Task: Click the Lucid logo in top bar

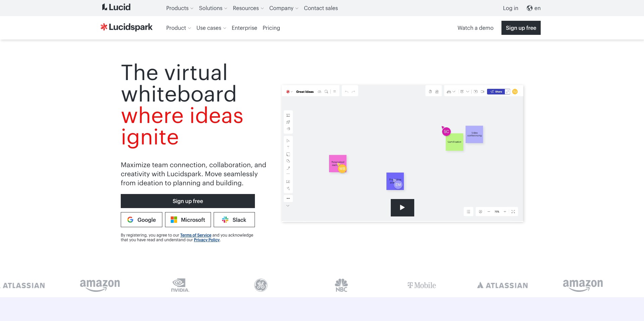Action: click(116, 7)
